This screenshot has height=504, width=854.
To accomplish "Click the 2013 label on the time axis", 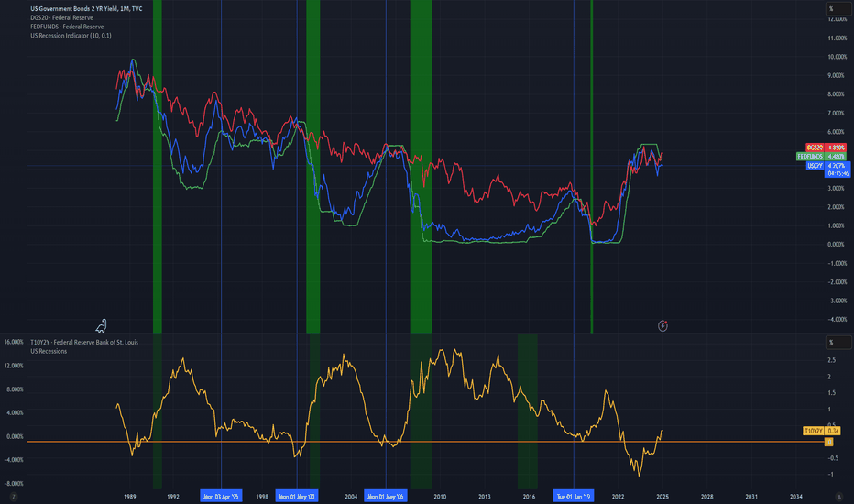I will [x=485, y=497].
